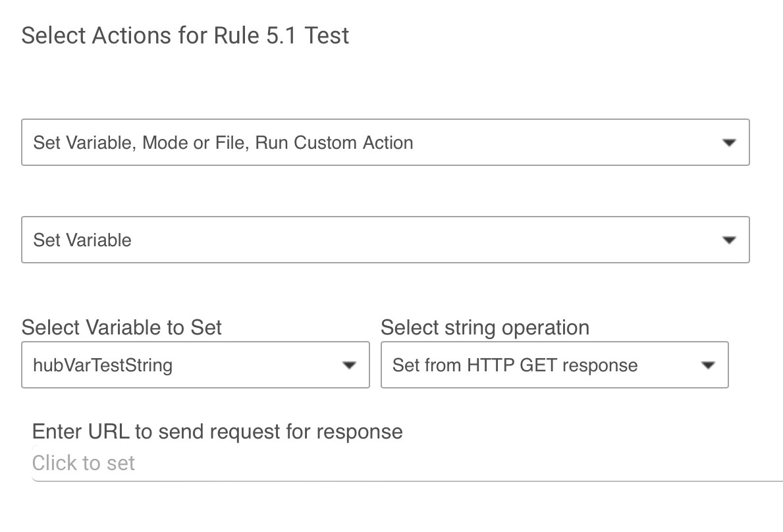The width and height of the screenshot is (783, 532).
Task: Click the Select Actions for Rule 5.1 Test heading
Action: point(185,36)
